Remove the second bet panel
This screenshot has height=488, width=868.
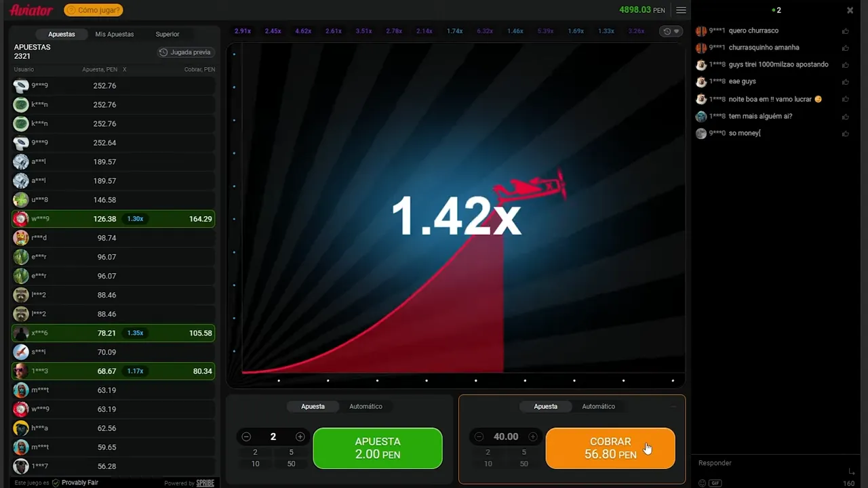[x=673, y=407]
